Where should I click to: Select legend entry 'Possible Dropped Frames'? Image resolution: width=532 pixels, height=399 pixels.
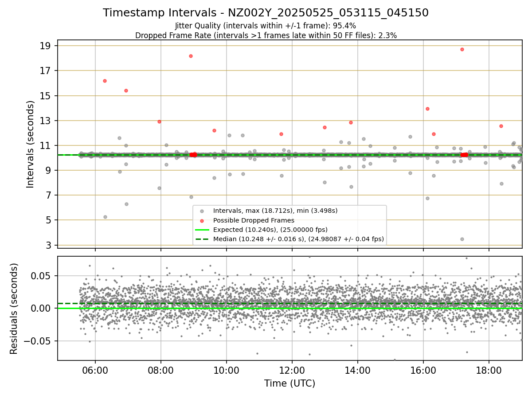pyautogui.click(x=254, y=220)
